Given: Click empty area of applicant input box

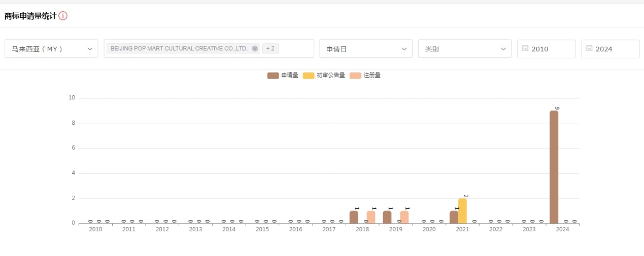Looking at the screenshot, I should (296, 49).
